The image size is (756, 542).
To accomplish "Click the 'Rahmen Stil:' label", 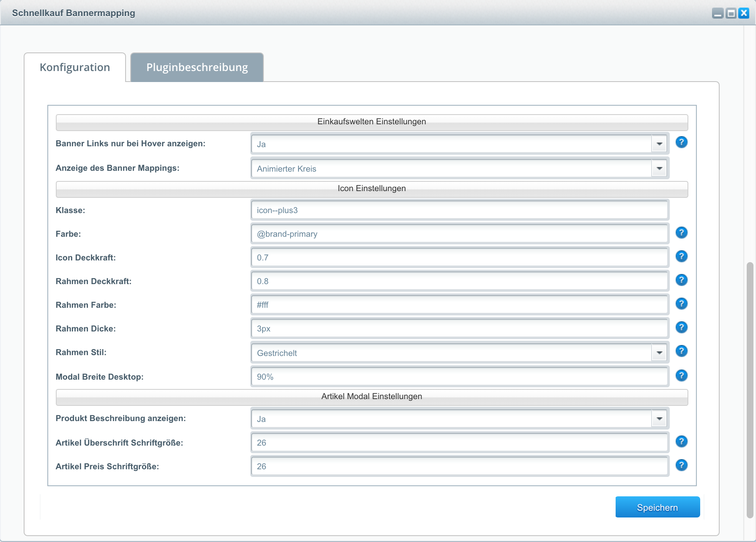I will (x=81, y=352).
